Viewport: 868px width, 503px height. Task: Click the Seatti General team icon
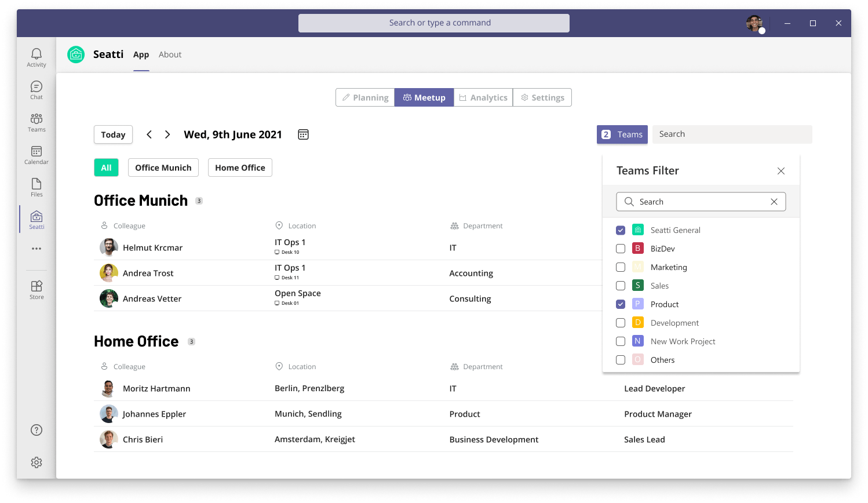(x=638, y=229)
